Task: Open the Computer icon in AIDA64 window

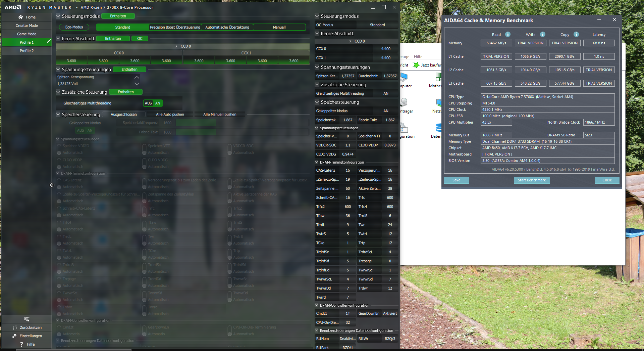Action: click(x=404, y=77)
